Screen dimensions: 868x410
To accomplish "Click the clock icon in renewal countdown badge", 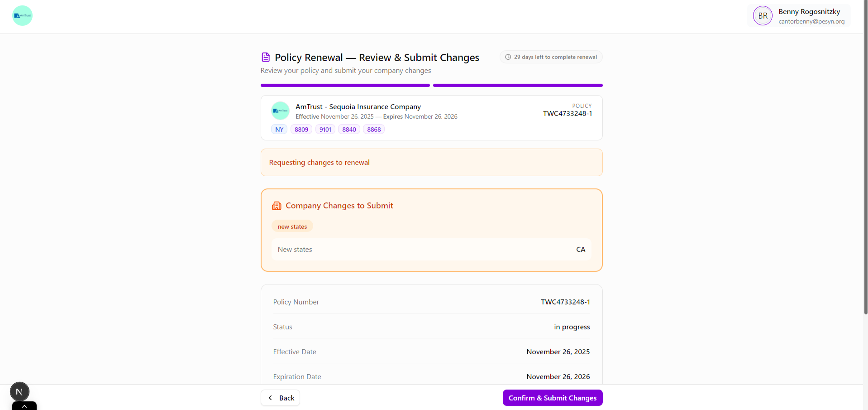I will [508, 57].
